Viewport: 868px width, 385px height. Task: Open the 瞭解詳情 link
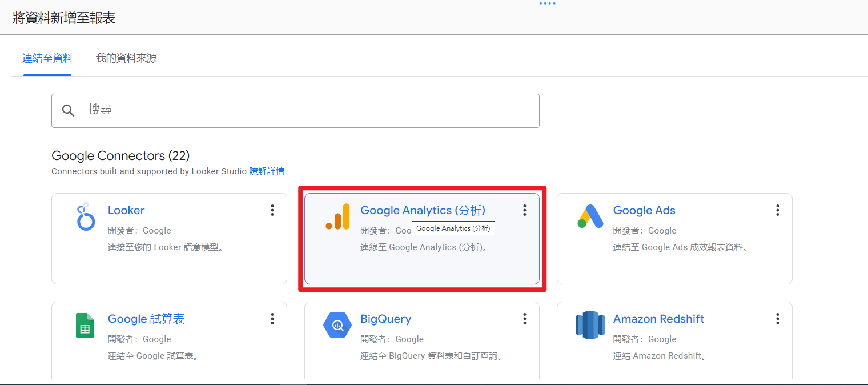pyautogui.click(x=267, y=171)
